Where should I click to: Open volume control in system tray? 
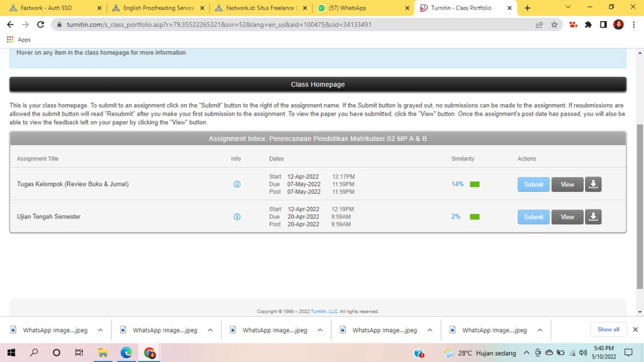click(x=583, y=353)
